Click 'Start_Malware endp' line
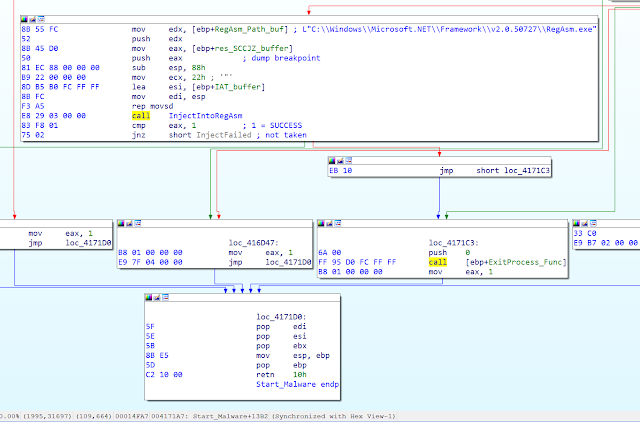Viewport: 640px width, 422px height. [298, 384]
